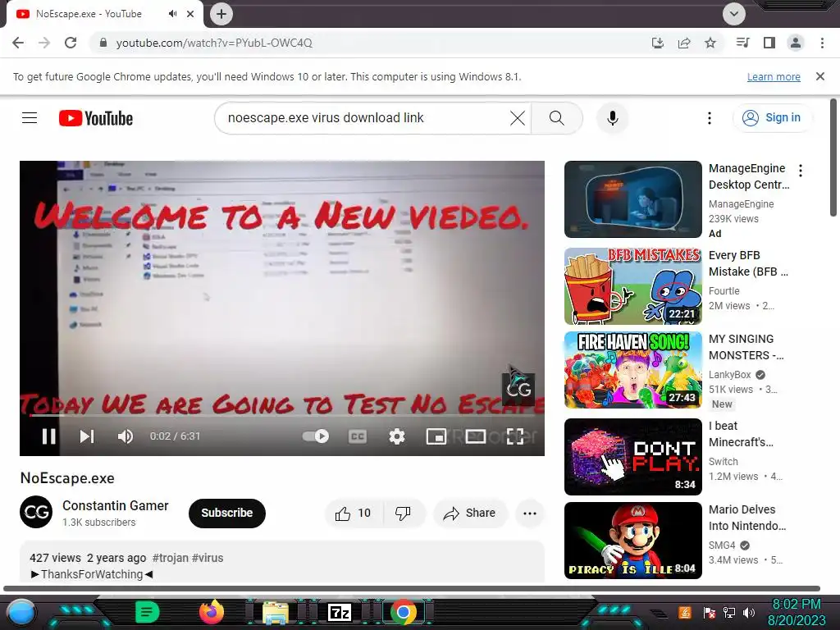This screenshot has width=840, height=630.
Task: Bookmark this page with star icon
Action: (x=710, y=43)
